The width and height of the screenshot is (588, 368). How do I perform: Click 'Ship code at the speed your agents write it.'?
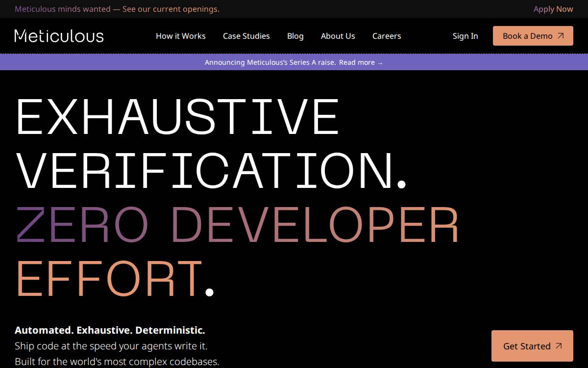coord(111,346)
